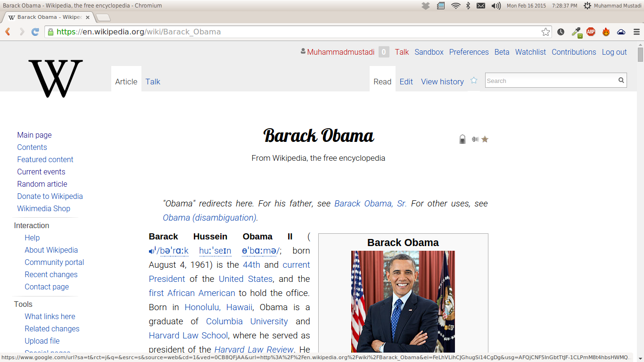The width and height of the screenshot is (644, 362).
Task: Click the spoken article speaker icon
Action: coord(475,140)
